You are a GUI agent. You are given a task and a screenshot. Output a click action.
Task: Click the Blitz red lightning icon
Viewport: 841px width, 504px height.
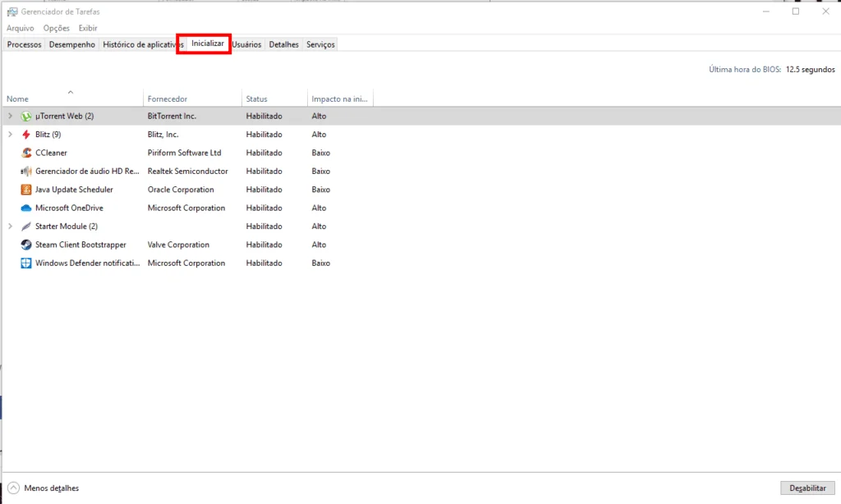click(25, 135)
